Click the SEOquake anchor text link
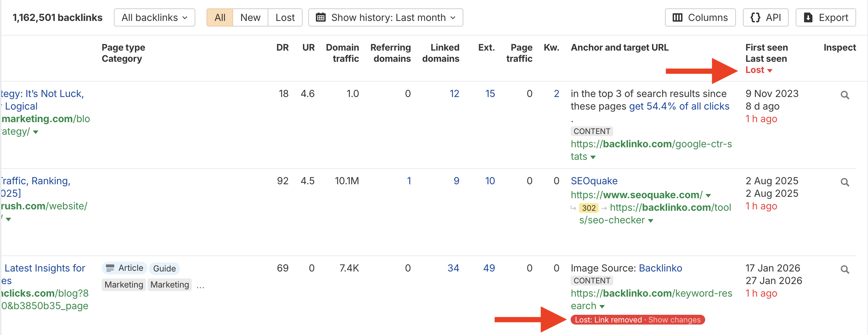The image size is (868, 335). tap(594, 181)
